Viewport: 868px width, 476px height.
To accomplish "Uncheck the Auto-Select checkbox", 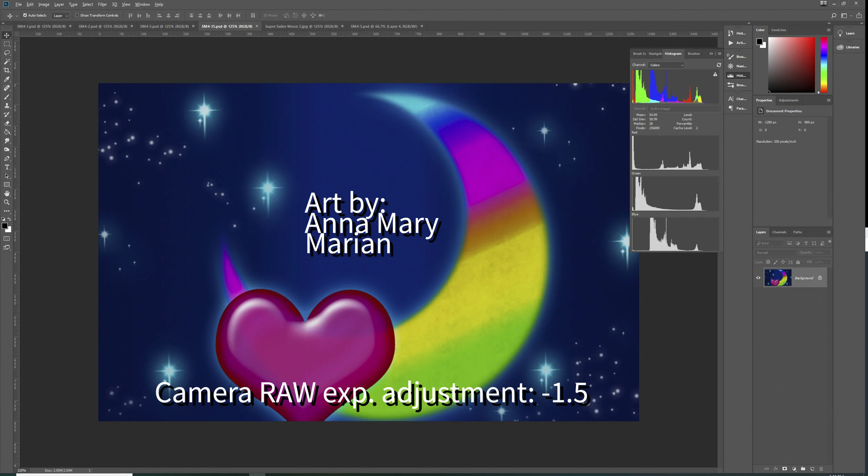I will [25, 15].
